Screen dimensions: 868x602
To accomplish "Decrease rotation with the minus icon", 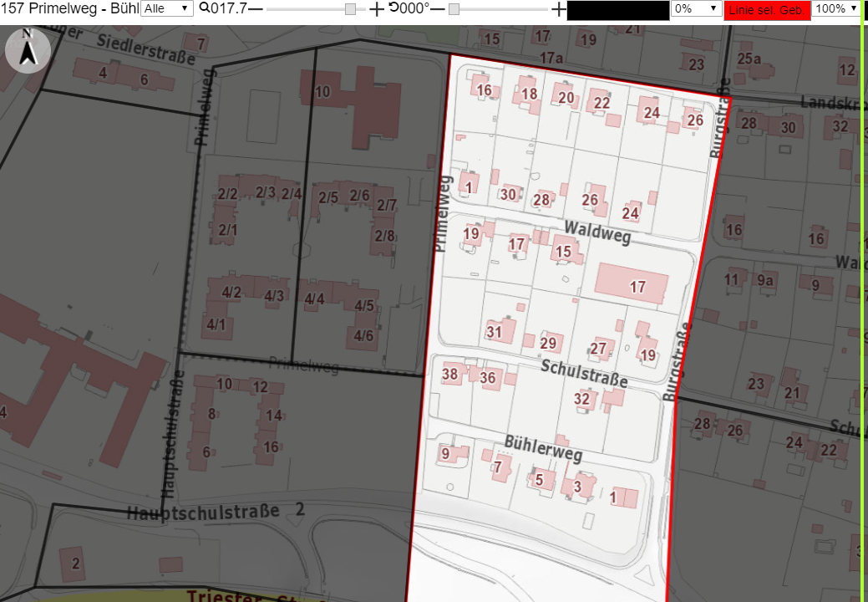I will coord(437,9).
